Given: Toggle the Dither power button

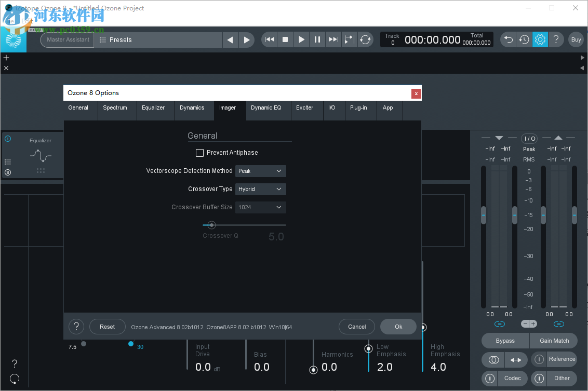Looking at the screenshot, I should (539, 379).
